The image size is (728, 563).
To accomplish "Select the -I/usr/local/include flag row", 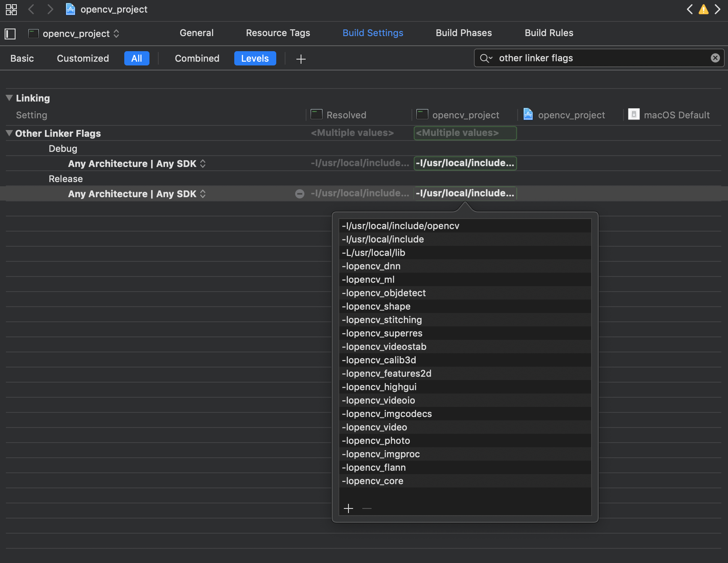I will coord(465,239).
